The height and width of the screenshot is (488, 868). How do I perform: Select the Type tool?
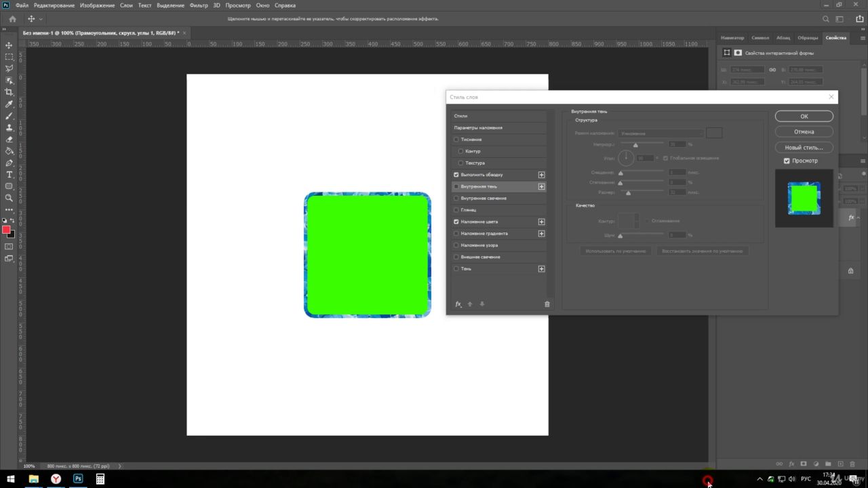(9, 175)
